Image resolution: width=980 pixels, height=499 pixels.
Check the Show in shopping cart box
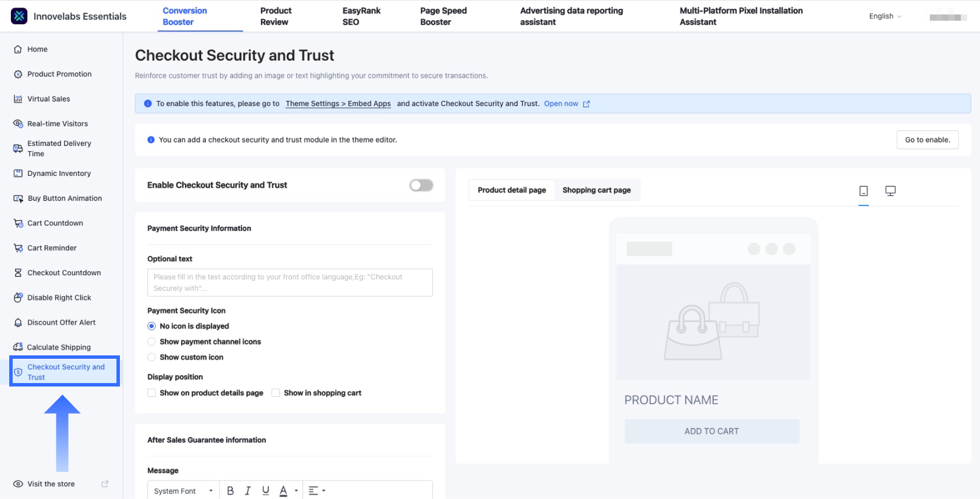[x=276, y=393]
